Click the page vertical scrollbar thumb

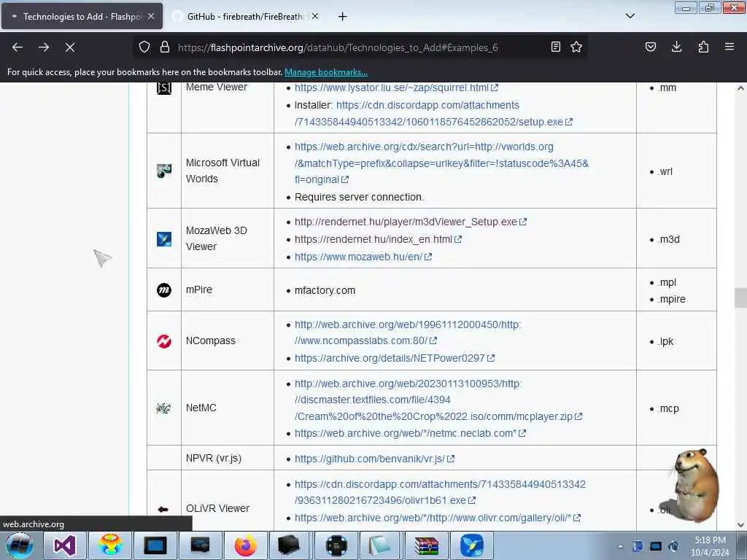tap(740, 298)
